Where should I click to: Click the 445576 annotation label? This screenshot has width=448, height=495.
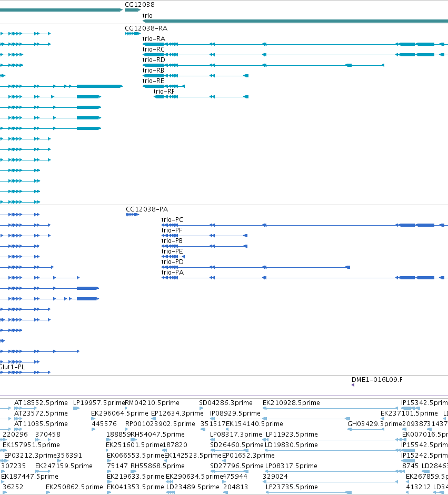coord(104,423)
